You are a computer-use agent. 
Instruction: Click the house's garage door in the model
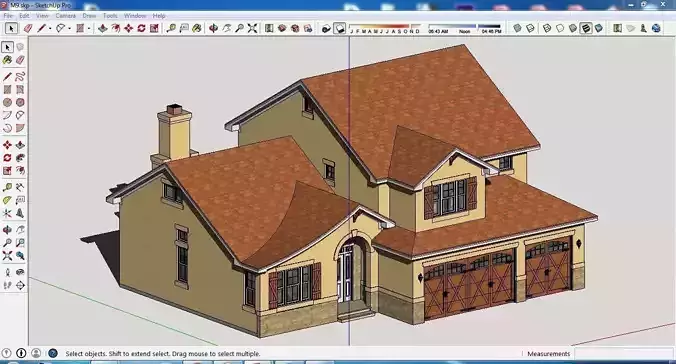[469, 285]
